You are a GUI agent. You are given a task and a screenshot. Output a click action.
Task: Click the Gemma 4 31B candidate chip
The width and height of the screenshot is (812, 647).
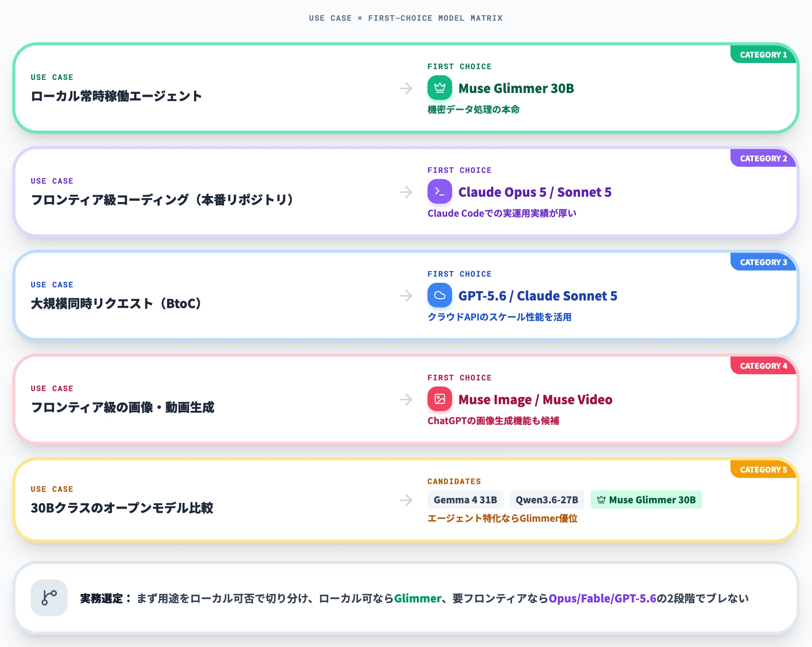(465, 500)
